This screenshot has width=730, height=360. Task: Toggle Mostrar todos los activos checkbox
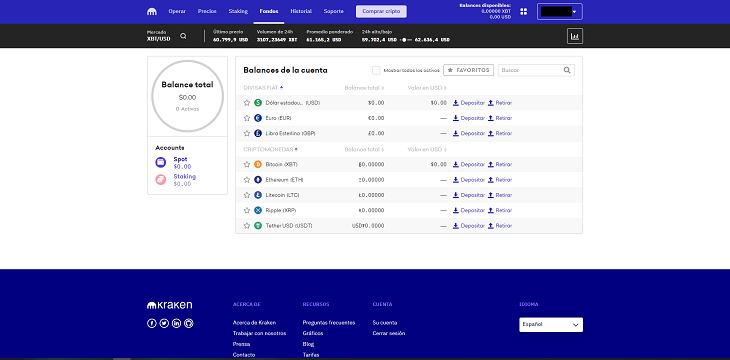pyautogui.click(x=376, y=70)
